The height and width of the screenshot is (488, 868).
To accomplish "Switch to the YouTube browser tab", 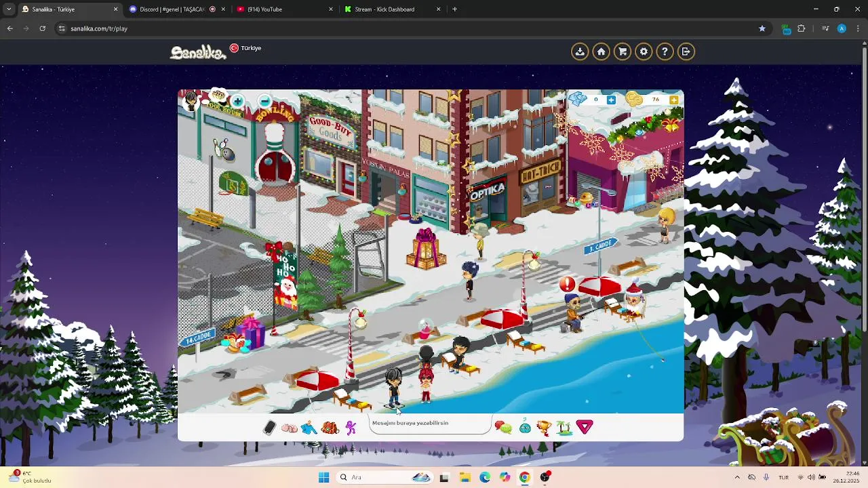I will [285, 9].
